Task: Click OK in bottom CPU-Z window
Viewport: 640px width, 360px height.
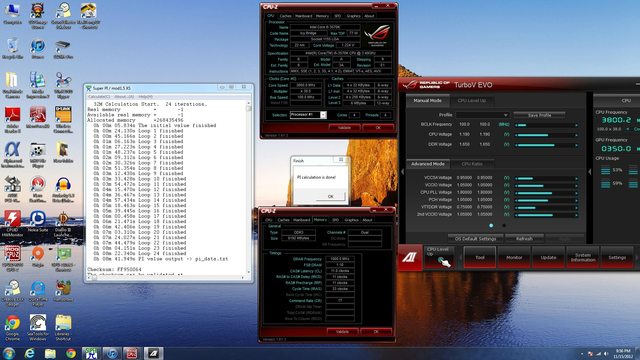Action: (376, 331)
